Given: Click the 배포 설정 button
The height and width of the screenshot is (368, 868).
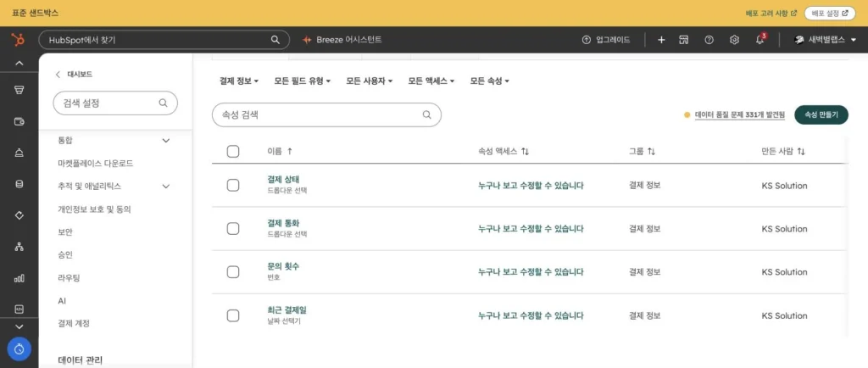Looking at the screenshot, I should coord(830,13).
